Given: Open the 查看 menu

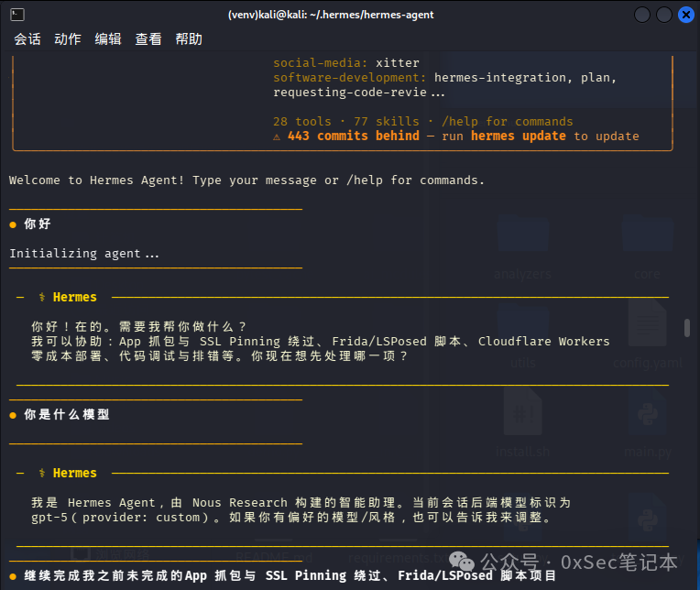Looking at the screenshot, I should 148,39.
